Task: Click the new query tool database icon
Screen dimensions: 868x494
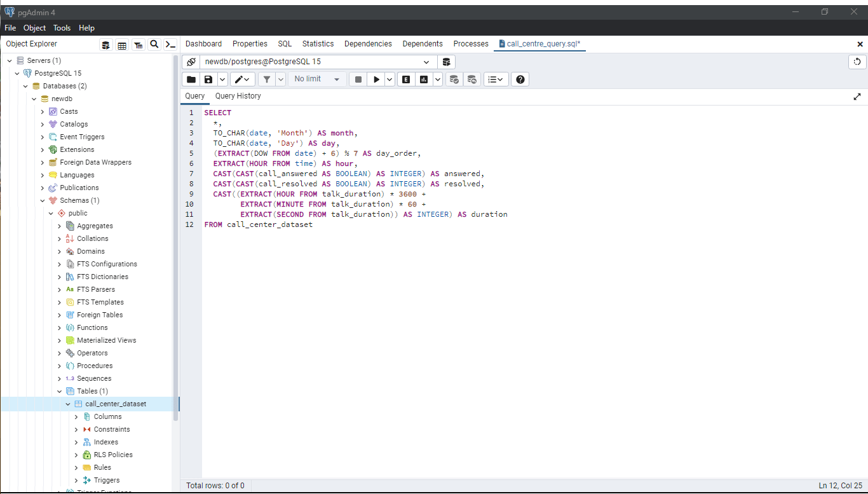Action: (447, 62)
